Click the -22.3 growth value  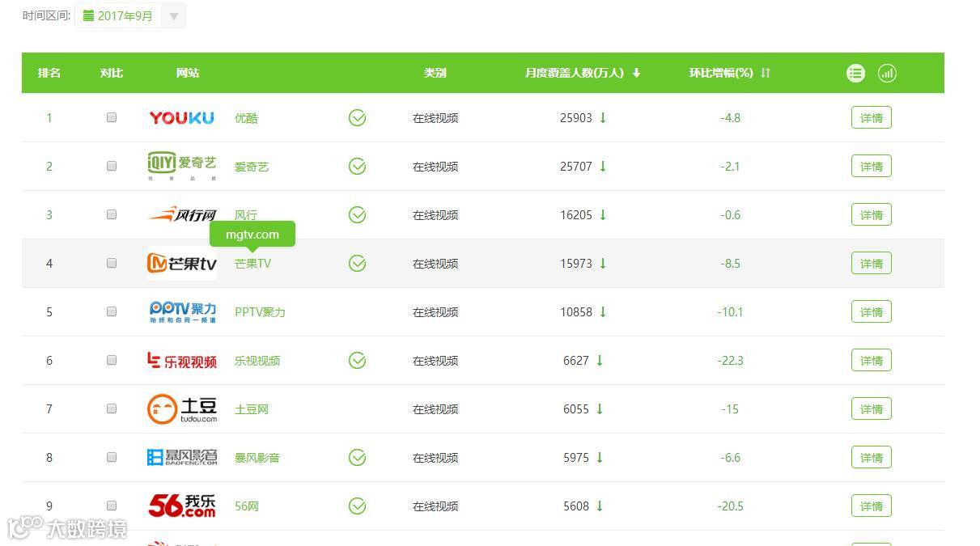[x=730, y=361]
